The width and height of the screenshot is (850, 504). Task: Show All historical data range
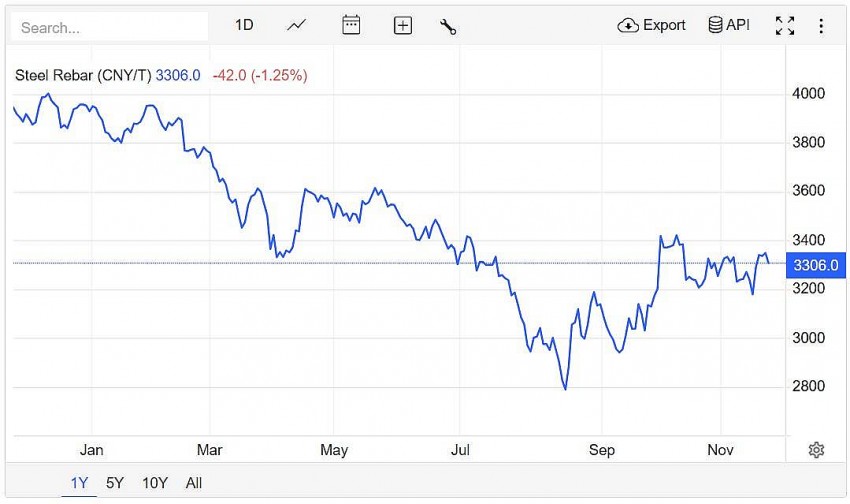click(x=194, y=483)
